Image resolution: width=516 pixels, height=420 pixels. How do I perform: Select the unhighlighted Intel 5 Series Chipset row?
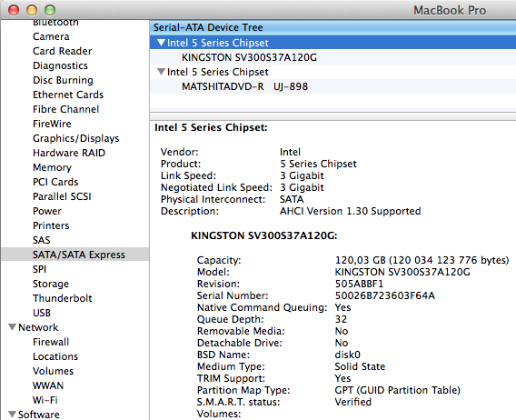pyautogui.click(x=332, y=72)
